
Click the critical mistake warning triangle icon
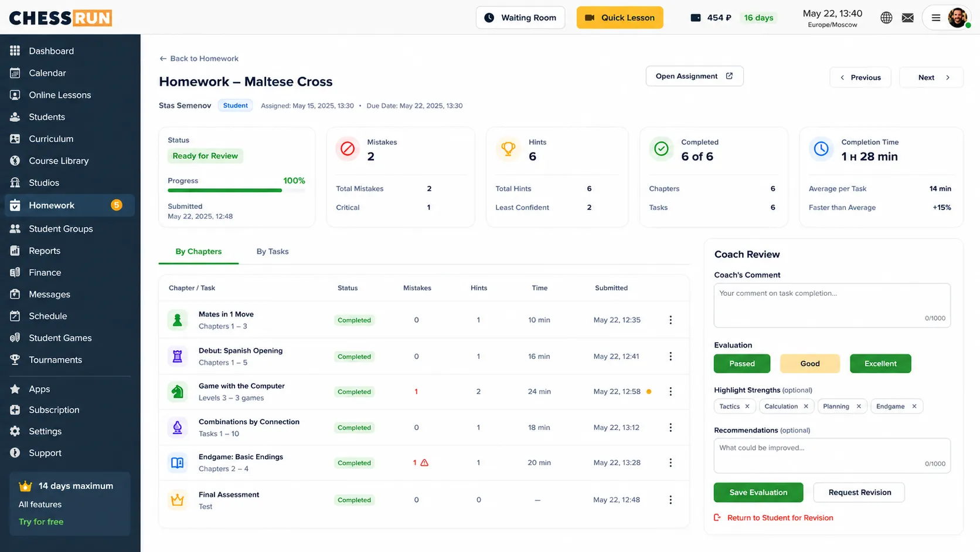(424, 463)
